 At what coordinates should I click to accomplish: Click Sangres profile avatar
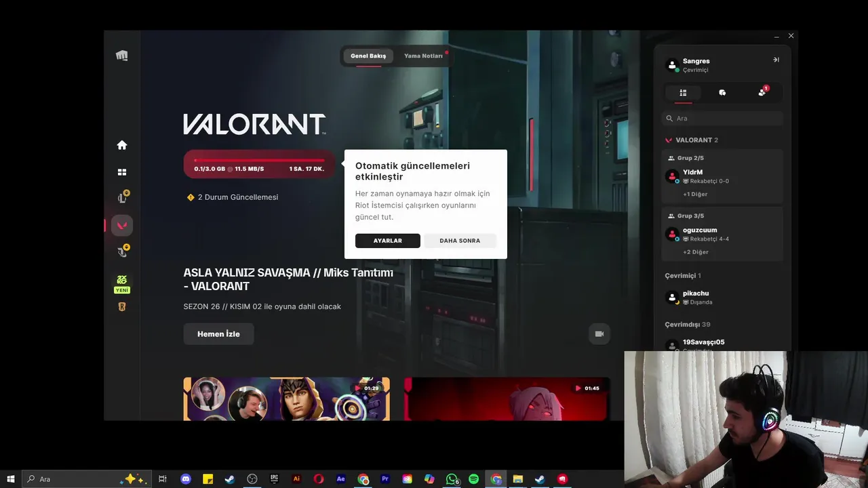(x=672, y=65)
